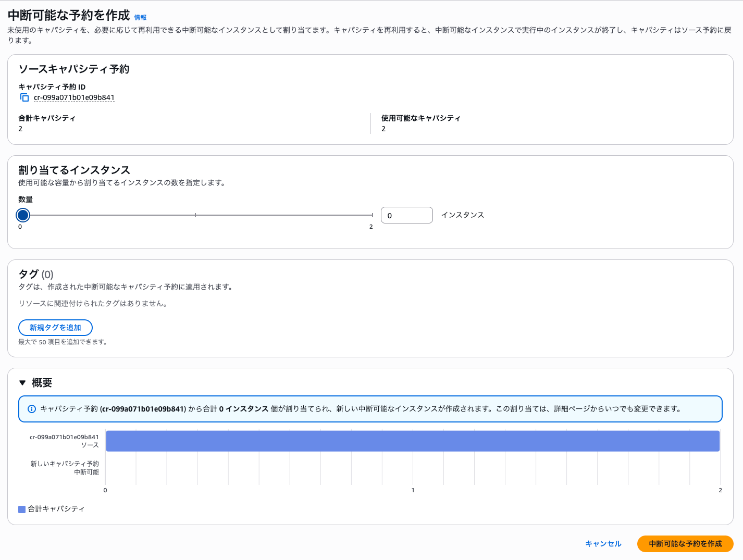Collapse the 概要 section with the disclosure triangle
Image resolution: width=743 pixels, height=560 pixels.
(22, 382)
